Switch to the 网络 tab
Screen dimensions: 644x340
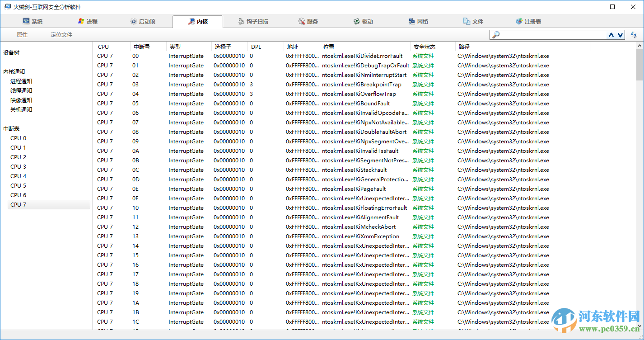click(x=418, y=21)
